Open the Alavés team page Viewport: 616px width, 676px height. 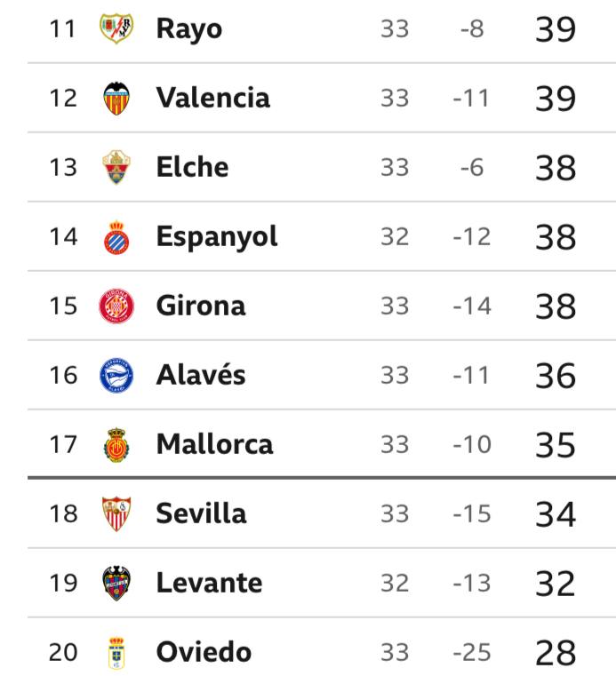[x=201, y=375]
